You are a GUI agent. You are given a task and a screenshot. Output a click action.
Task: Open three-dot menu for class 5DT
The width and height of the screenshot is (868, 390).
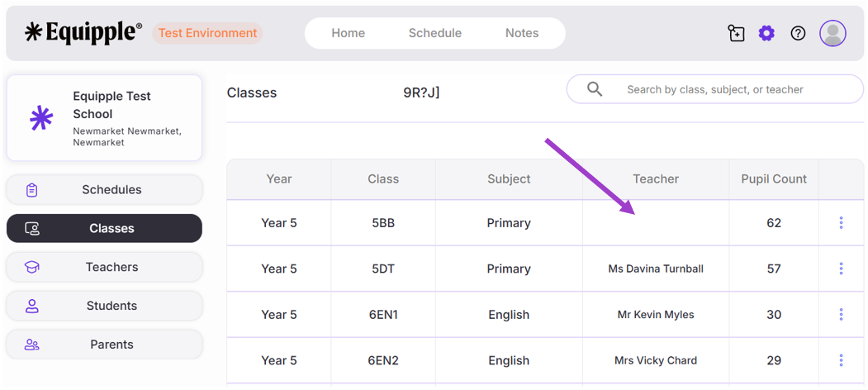[841, 269]
